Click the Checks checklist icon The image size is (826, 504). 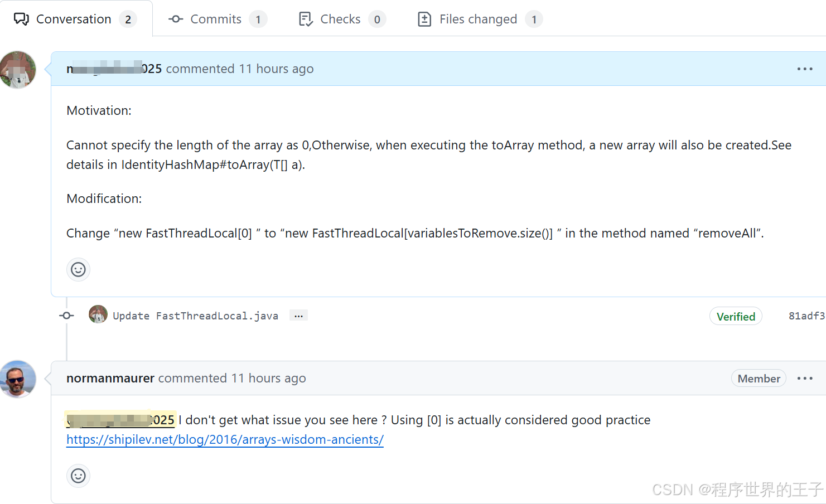tap(306, 18)
